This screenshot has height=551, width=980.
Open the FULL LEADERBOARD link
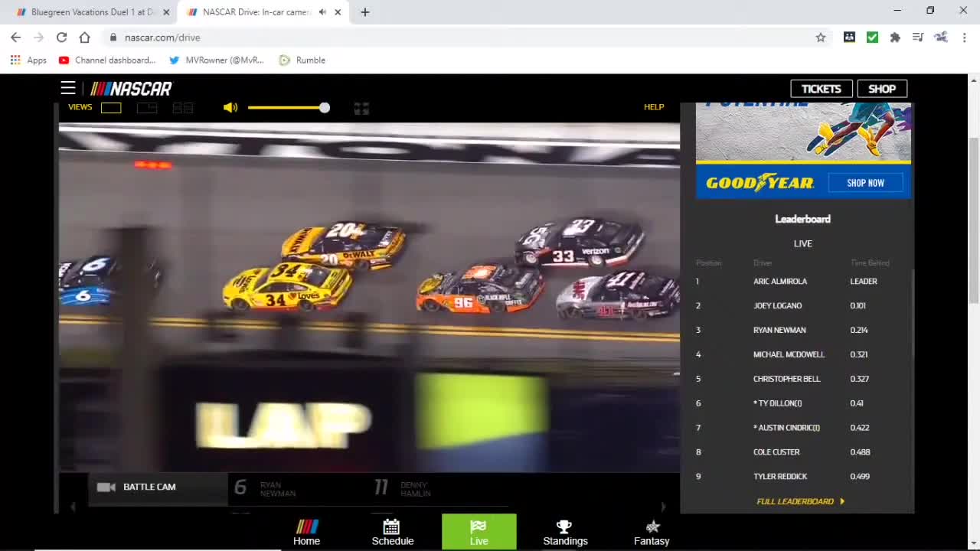tap(801, 501)
